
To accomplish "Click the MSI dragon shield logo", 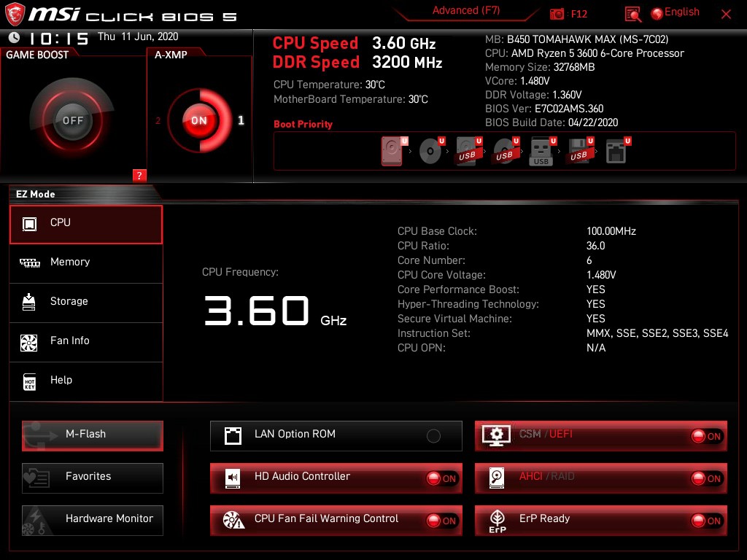I will coord(15,15).
